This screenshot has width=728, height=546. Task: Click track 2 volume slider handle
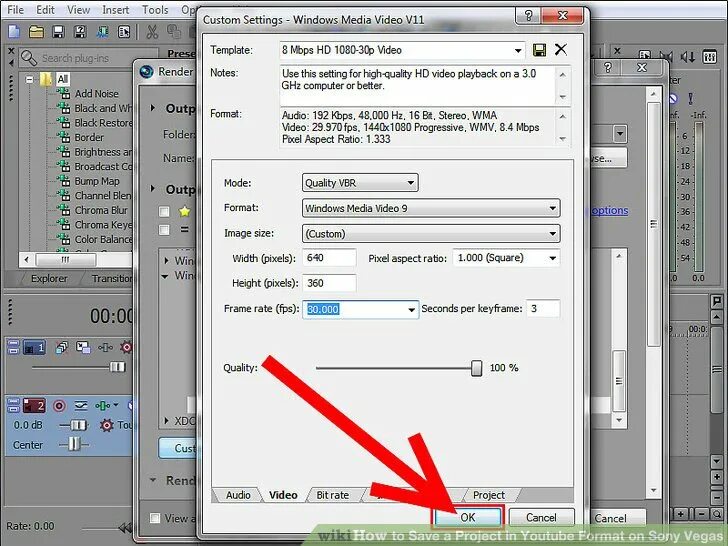click(78, 425)
